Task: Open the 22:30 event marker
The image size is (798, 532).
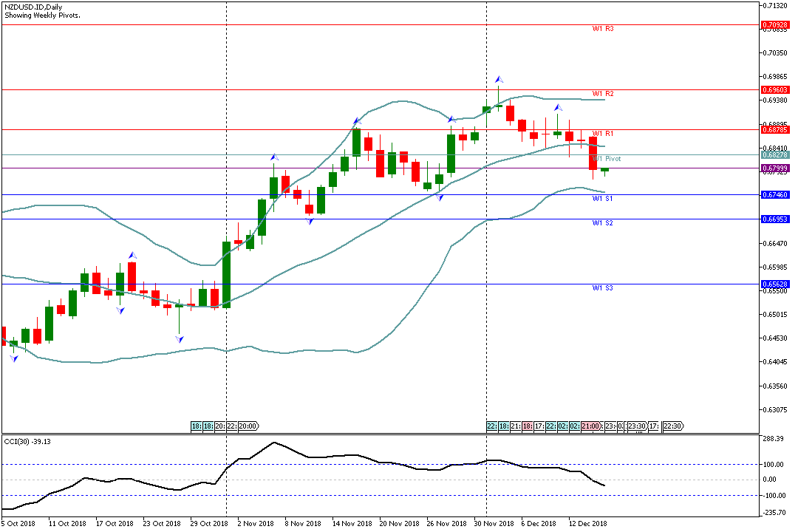Action: 673,426
